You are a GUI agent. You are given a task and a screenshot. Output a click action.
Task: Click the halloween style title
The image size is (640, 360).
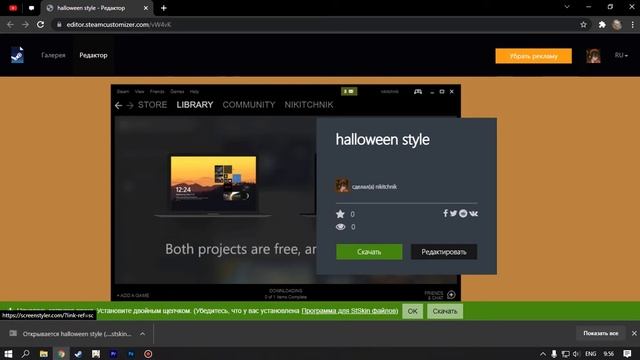click(382, 140)
